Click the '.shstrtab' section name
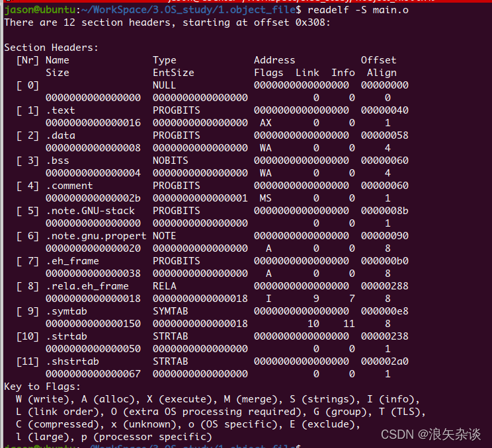The width and height of the screenshot is (492, 448). coord(73,361)
